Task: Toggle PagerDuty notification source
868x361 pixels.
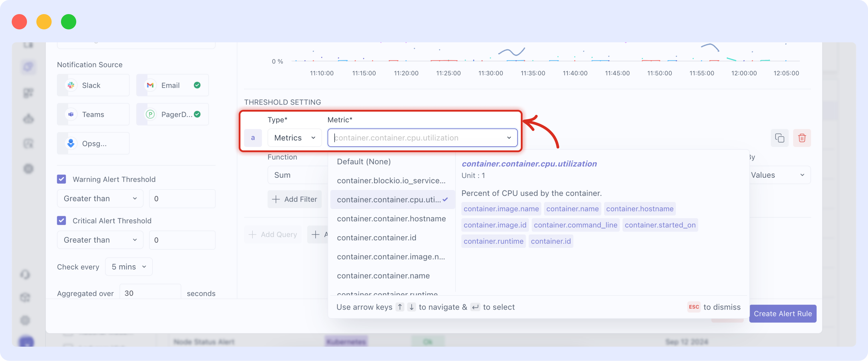Action: pyautogui.click(x=172, y=114)
